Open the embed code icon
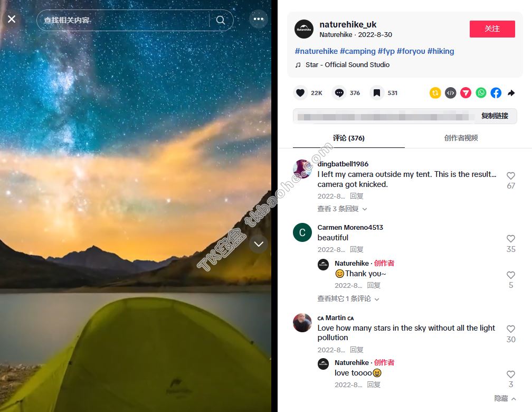 451,93
